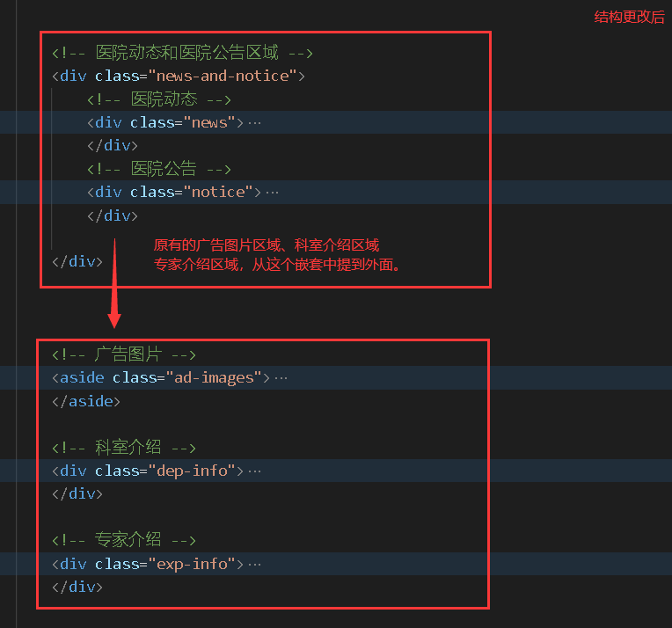Image resolution: width=672 pixels, height=628 pixels.
Task: Click the 结构更改后 label
Action: pyautogui.click(x=630, y=17)
